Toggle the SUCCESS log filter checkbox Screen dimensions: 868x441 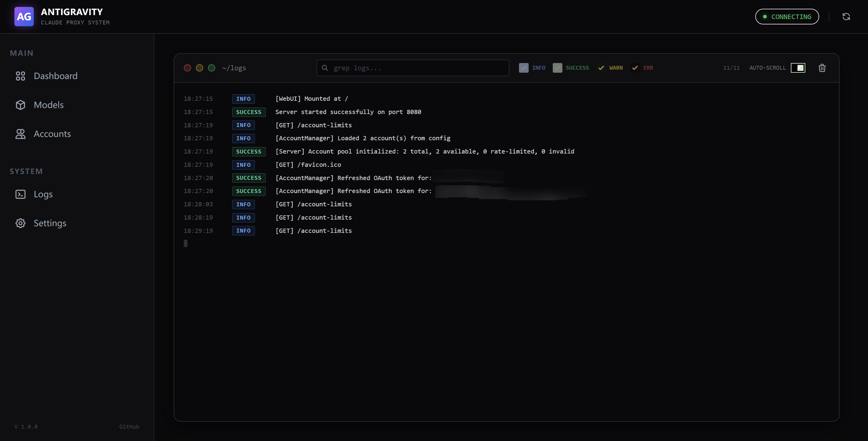coord(557,68)
